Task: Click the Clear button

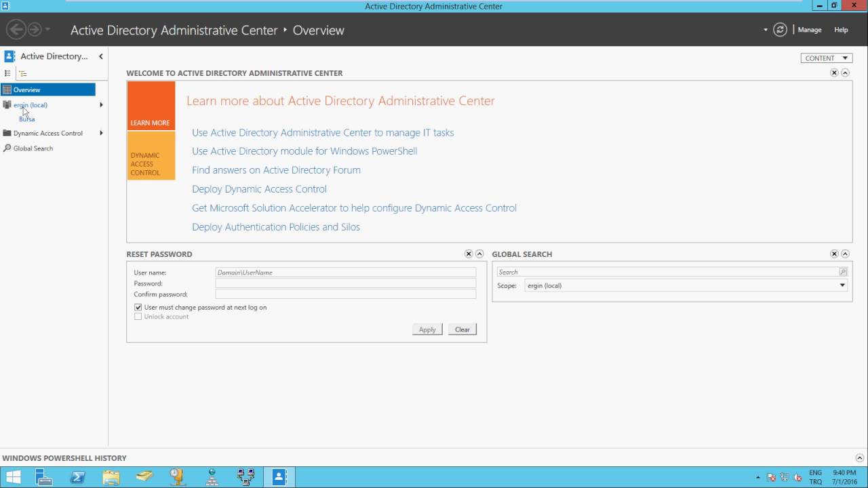Action: [462, 329]
